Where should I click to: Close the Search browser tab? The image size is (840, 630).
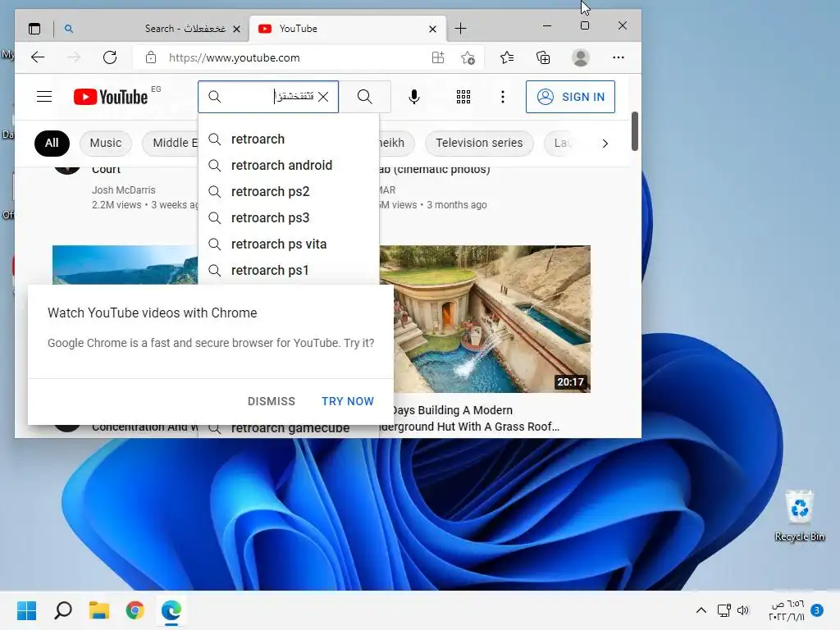pyautogui.click(x=236, y=29)
